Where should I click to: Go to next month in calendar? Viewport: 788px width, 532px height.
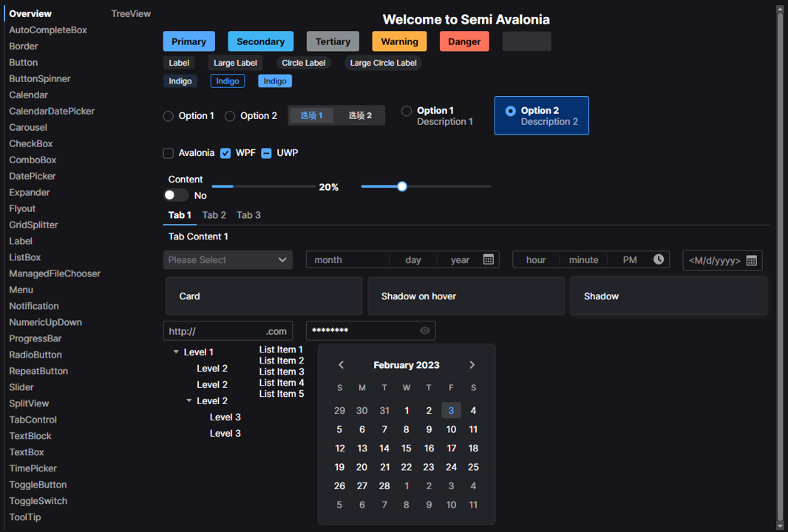point(472,365)
